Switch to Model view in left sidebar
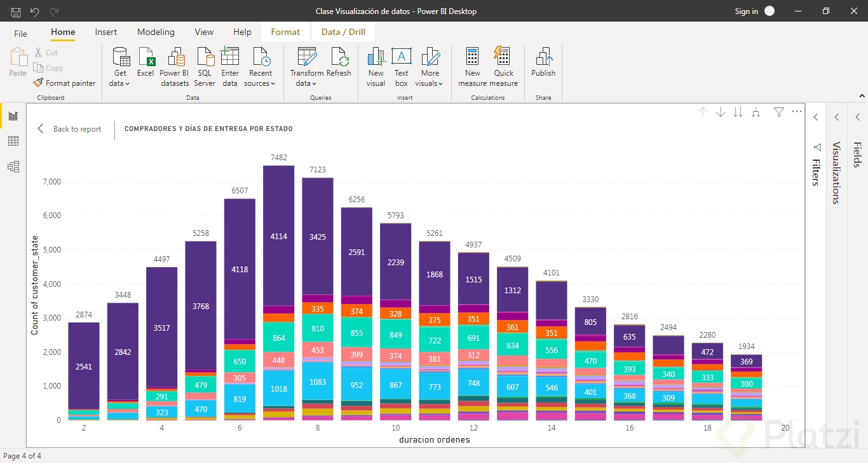The image size is (868, 463). point(13,167)
